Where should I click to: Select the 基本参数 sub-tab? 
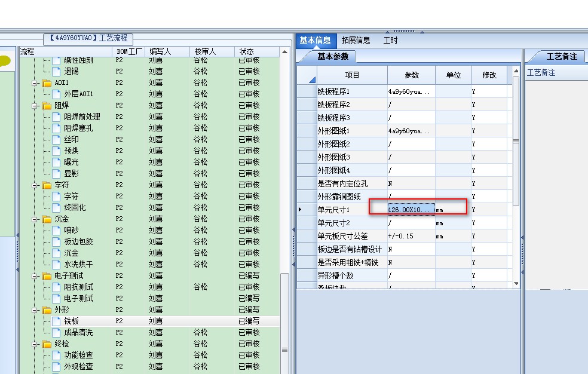coord(333,57)
